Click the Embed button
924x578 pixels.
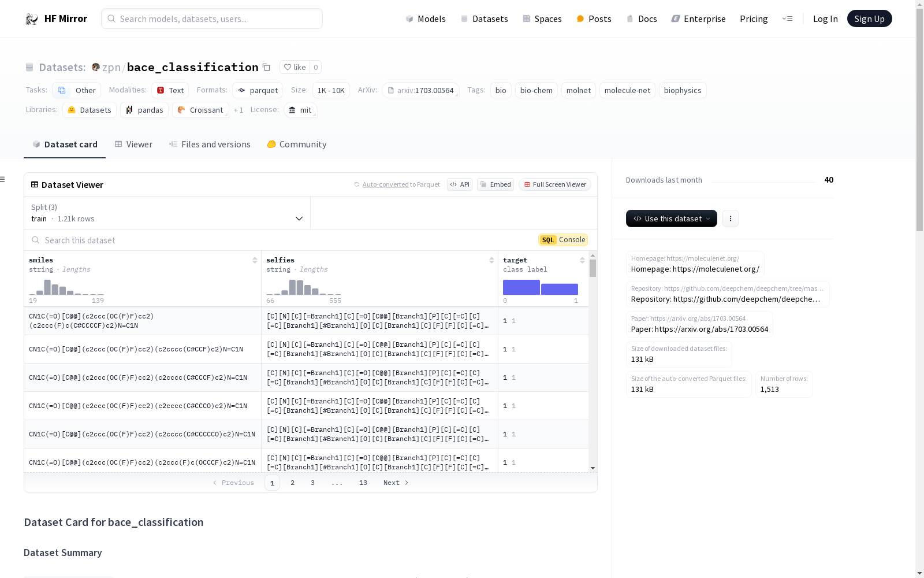pyautogui.click(x=495, y=184)
